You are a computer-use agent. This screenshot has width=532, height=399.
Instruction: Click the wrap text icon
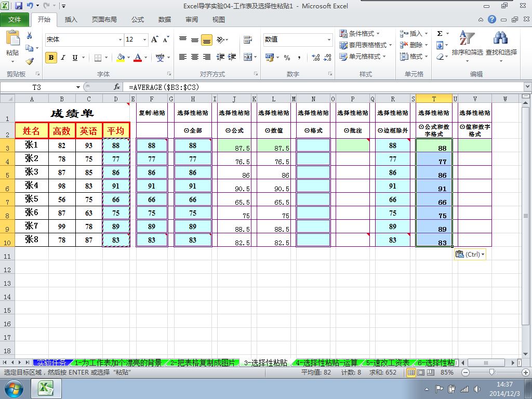[248, 39]
